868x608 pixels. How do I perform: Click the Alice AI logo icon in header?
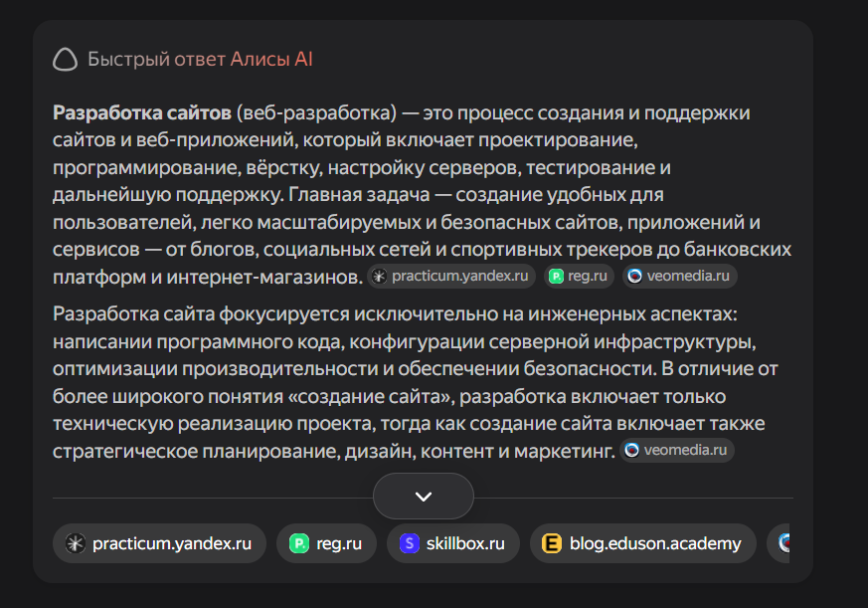pos(65,60)
